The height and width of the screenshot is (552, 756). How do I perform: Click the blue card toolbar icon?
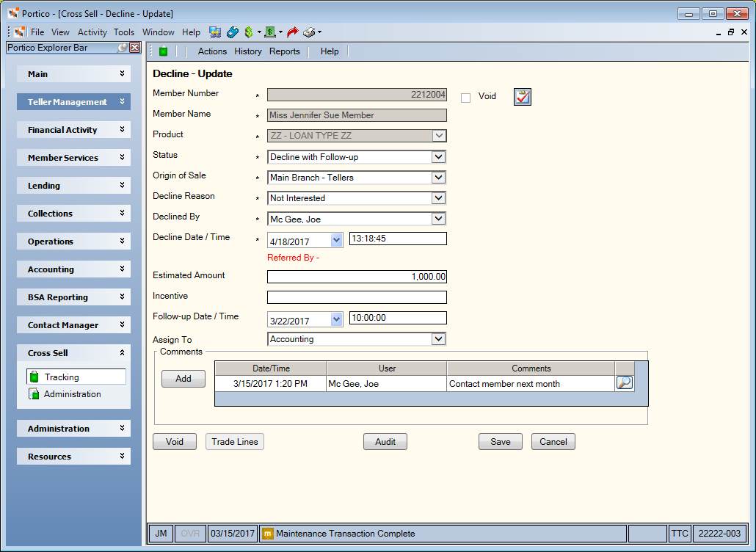[x=233, y=32]
